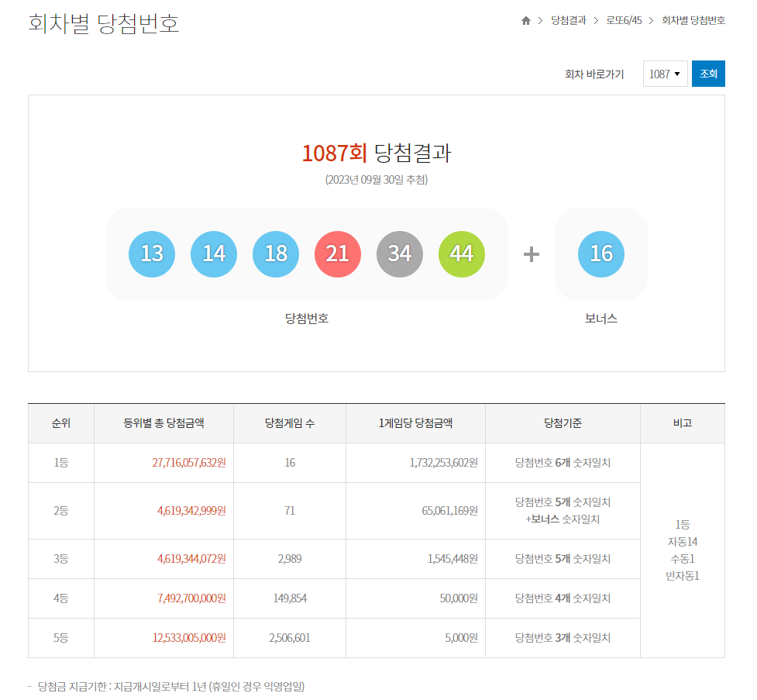Image resolution: width=757 pixels, height=700 pixels.
Task: Click the 순위 column header
Action: [61, 423]
